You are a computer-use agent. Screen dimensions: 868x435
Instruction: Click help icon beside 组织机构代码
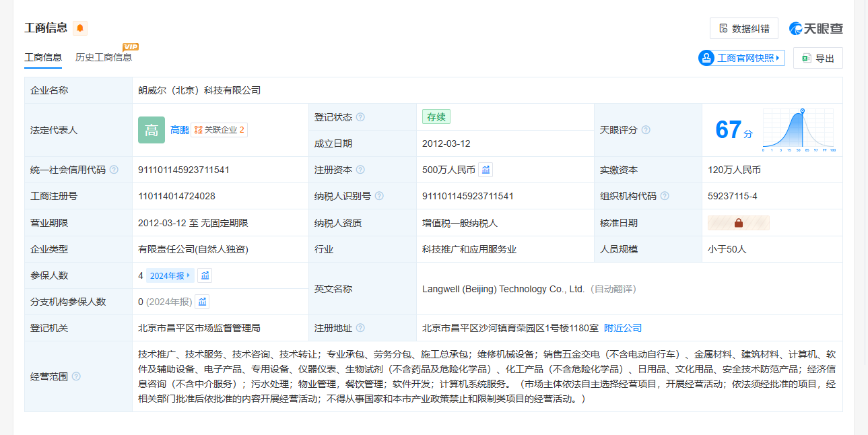665,196
